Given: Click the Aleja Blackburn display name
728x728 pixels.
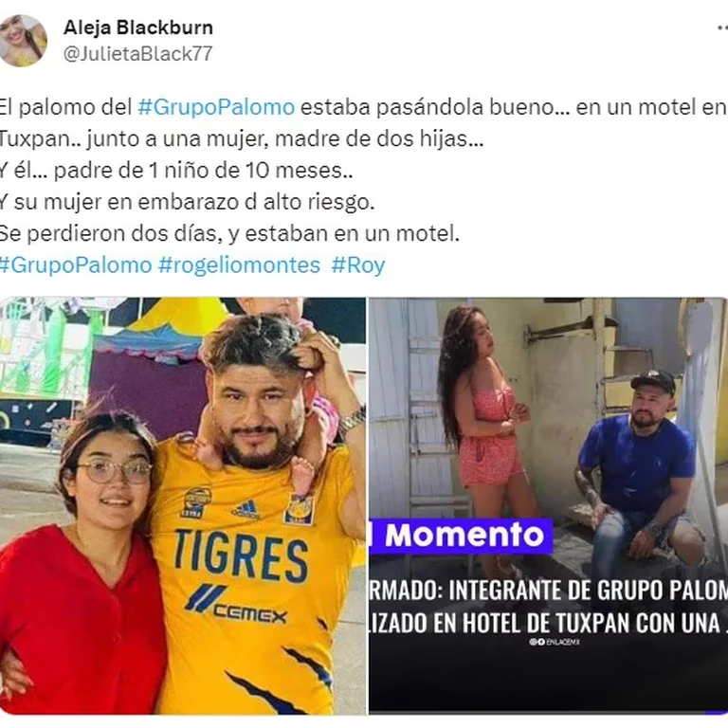Looking at the screenshot, I should [x=138, y=27].
